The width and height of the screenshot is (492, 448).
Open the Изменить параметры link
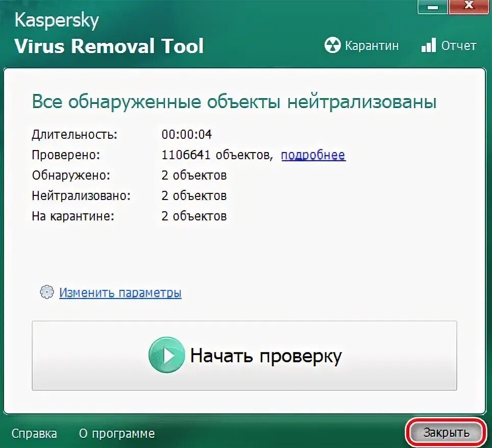click(120, 293)
